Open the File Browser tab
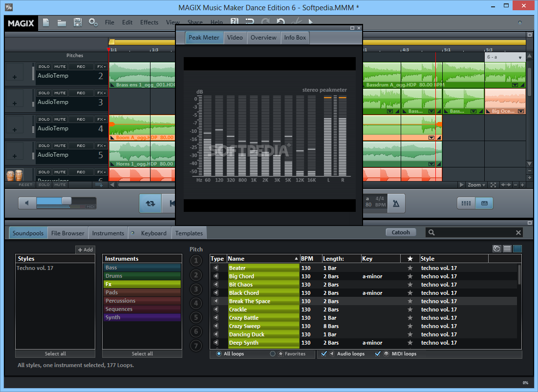Screen dimensions: 538x392 pyautogui.click(x=67, y=233)
